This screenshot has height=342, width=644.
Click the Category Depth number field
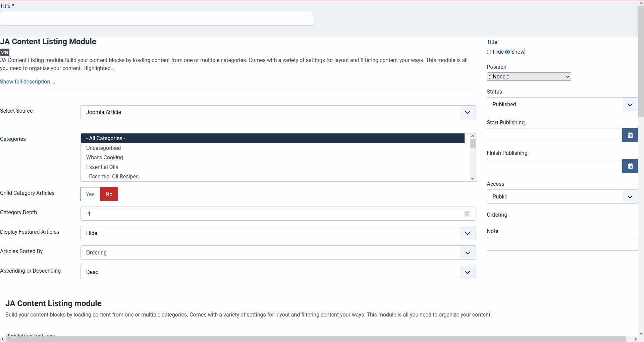278,214
